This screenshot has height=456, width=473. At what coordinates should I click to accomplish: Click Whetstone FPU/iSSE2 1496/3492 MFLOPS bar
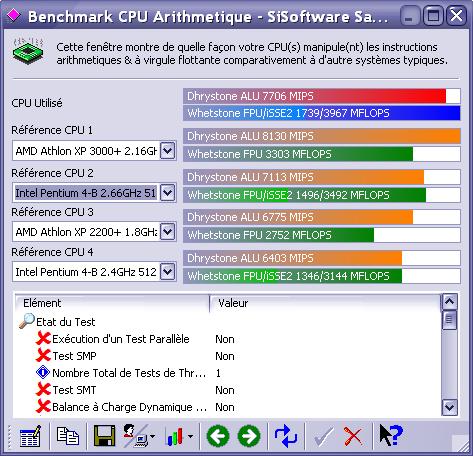322,195
